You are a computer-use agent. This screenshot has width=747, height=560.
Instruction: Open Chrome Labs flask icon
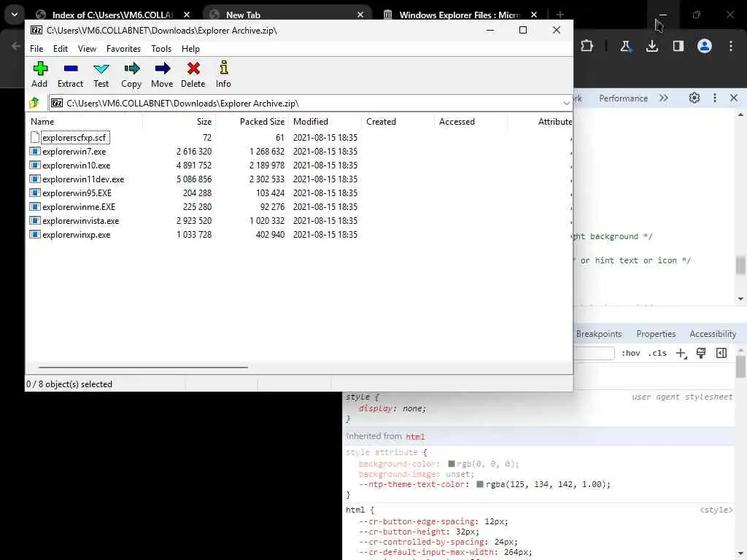click(x=625, y=46)
